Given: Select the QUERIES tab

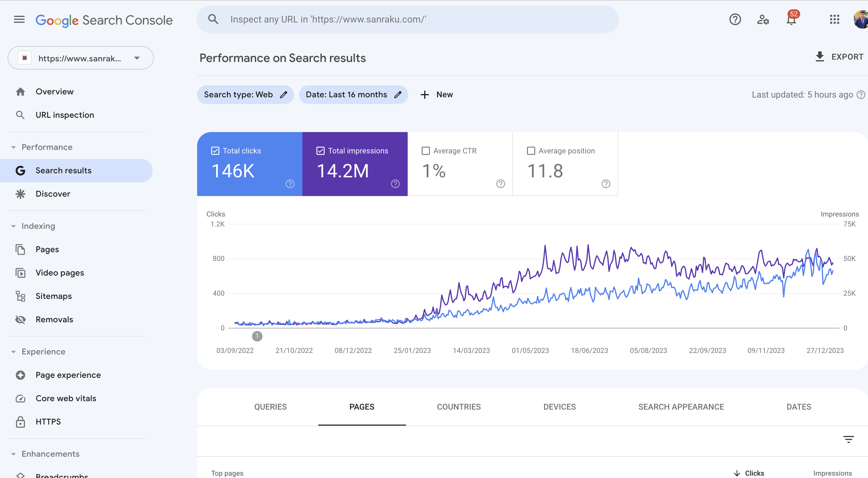Looking at the screenshot, I should coord(270,407).
